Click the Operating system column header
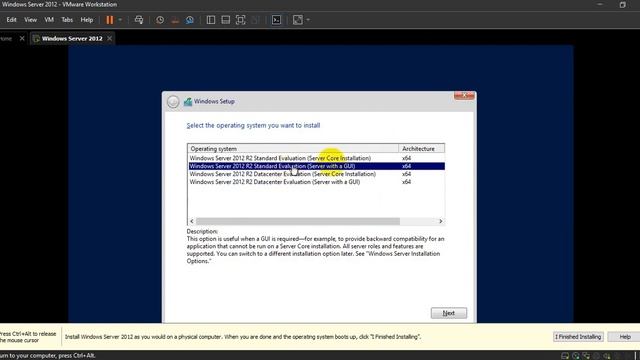The height and width of the screenshot is (360, 640). (x=293, y=149)
